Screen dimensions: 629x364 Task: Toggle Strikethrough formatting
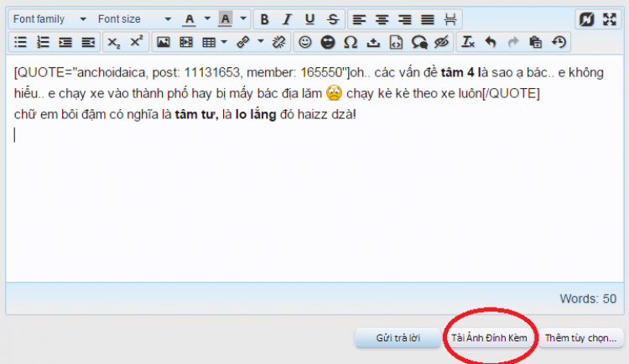(333, 19)
